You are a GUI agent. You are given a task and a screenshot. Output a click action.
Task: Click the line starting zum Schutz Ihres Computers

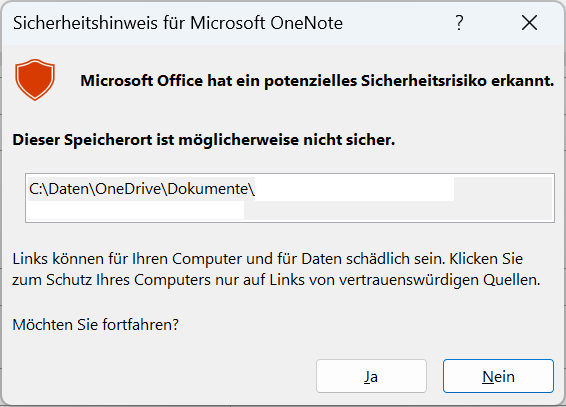276,280
